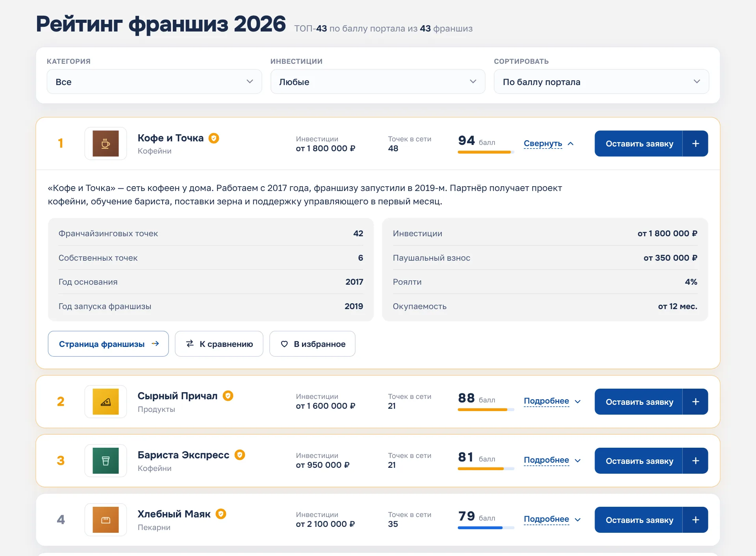
Task: Open the Кофе и Точка franchise title
Action: (170, 138)
